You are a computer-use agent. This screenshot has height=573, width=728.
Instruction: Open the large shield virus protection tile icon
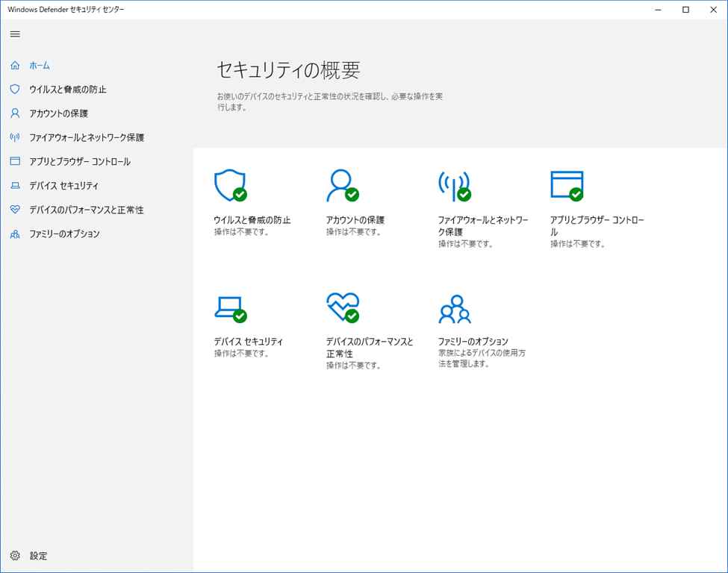pyautogui.click(x=230, y=185)
